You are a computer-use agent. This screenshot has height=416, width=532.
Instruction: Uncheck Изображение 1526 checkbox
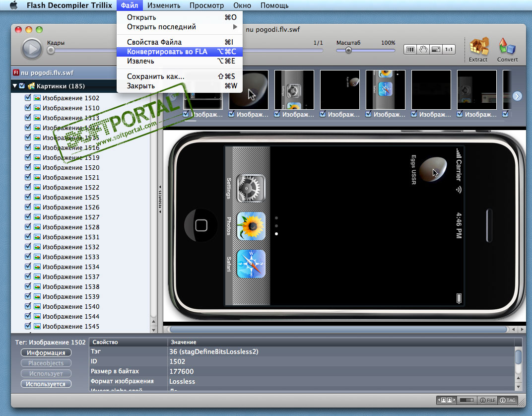pos(28,207)
